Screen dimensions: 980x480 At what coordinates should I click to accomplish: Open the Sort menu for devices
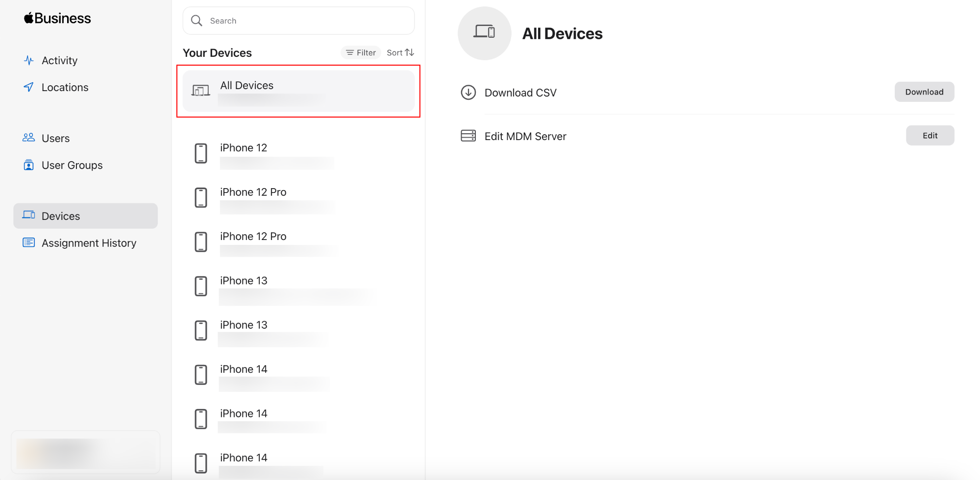[400, 52]
